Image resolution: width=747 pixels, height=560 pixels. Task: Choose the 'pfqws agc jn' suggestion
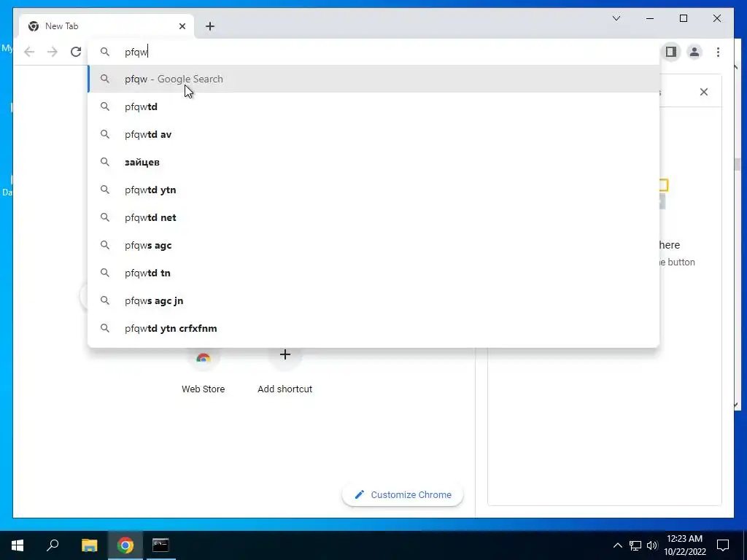pyautogui.click(x=373, y=300)
